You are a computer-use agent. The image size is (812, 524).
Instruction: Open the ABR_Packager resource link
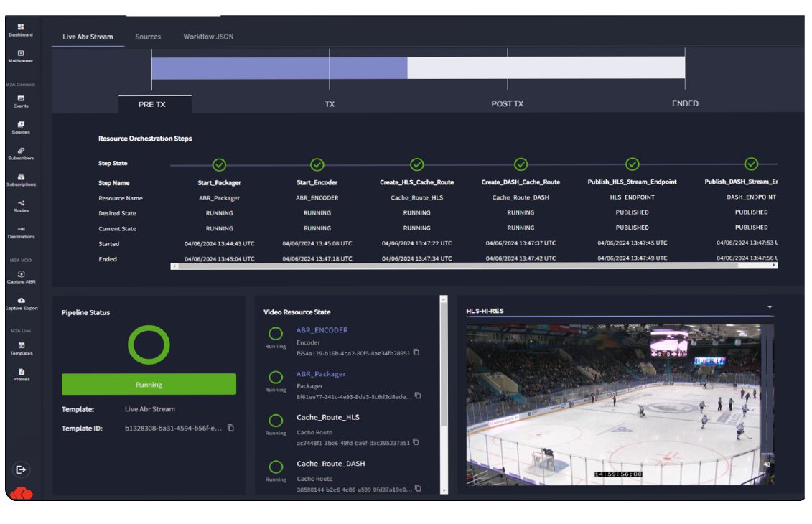[x=321, y=374]
